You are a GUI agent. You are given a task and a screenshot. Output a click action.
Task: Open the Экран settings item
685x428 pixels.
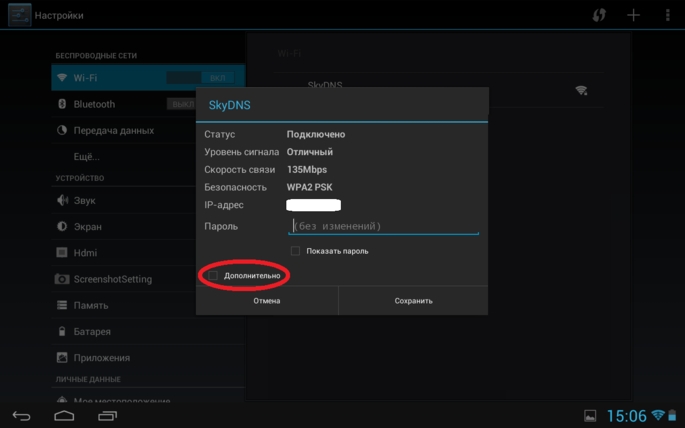pos(124,226)
